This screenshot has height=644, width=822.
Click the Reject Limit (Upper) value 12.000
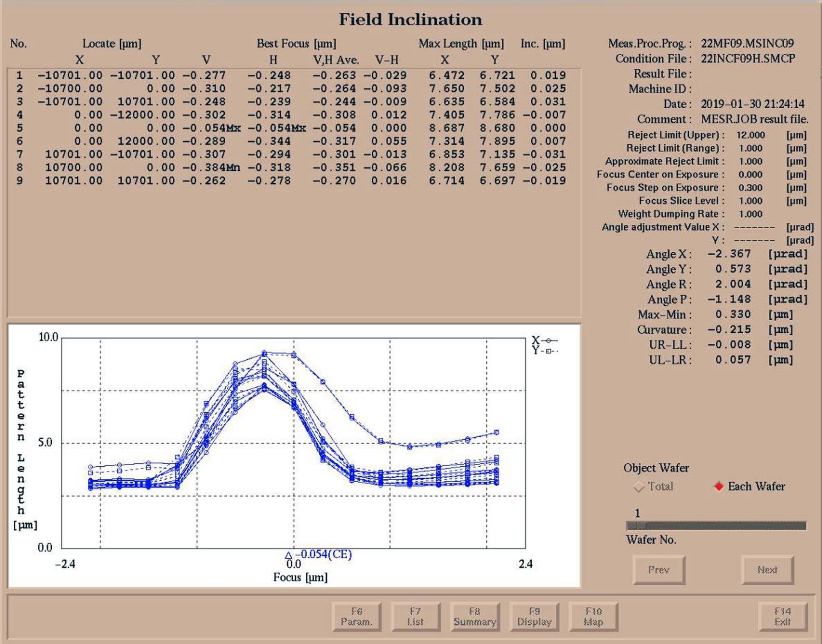tap(751, 135)
